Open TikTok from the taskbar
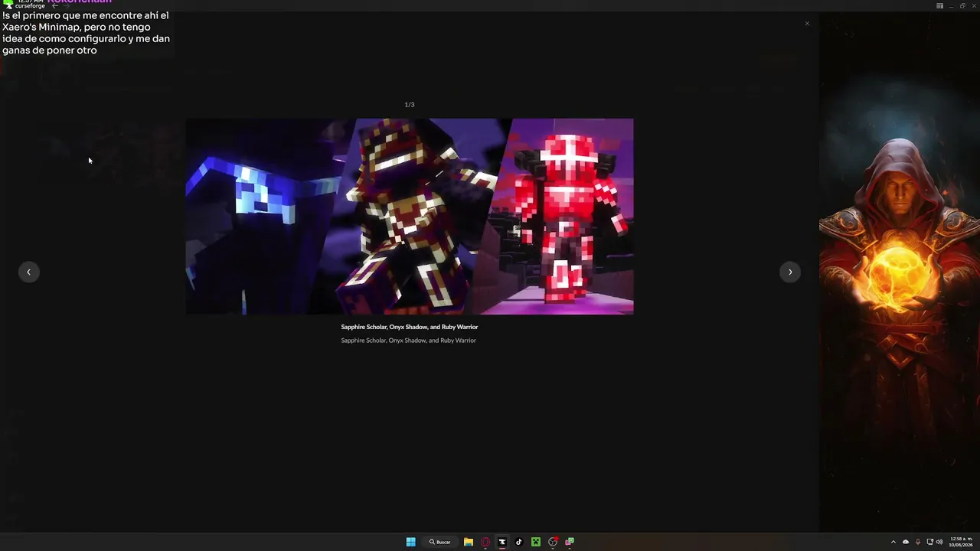980x551 pixels. pyautogui.click(x=519, y=542)
